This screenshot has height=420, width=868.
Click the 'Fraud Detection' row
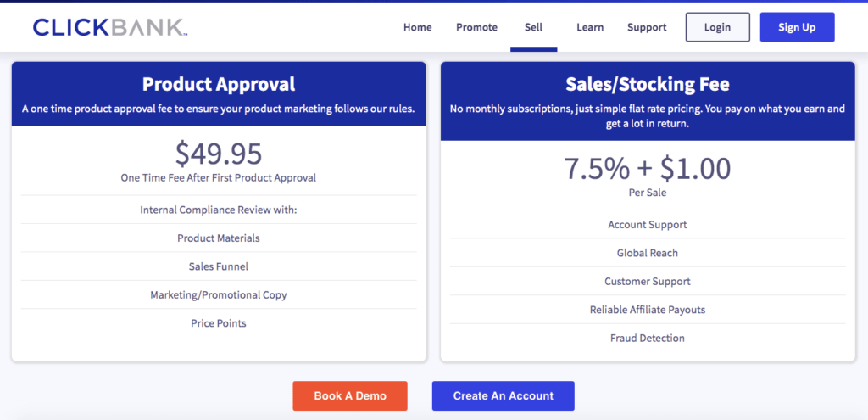click(647, 338)
